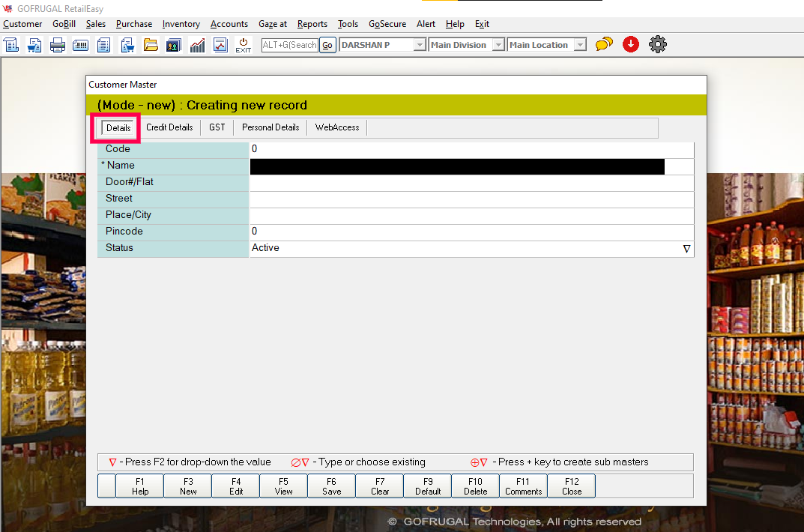
Task: Switch to the Details tab
Action: (x=118, y=127)
